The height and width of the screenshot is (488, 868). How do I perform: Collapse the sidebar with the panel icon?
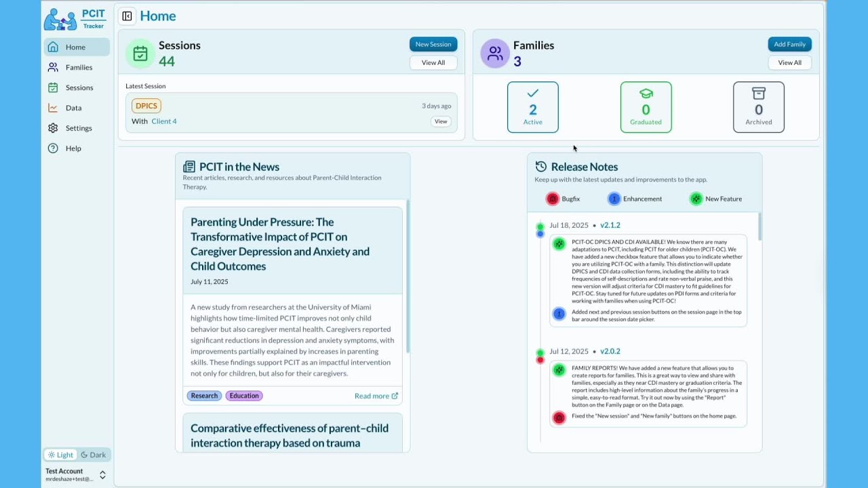[x=127, y=16]
